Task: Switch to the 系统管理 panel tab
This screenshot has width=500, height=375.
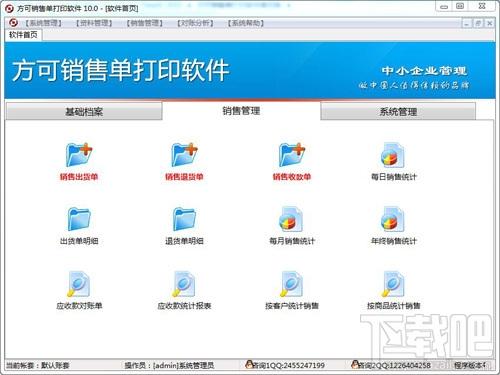Action: 398,111
